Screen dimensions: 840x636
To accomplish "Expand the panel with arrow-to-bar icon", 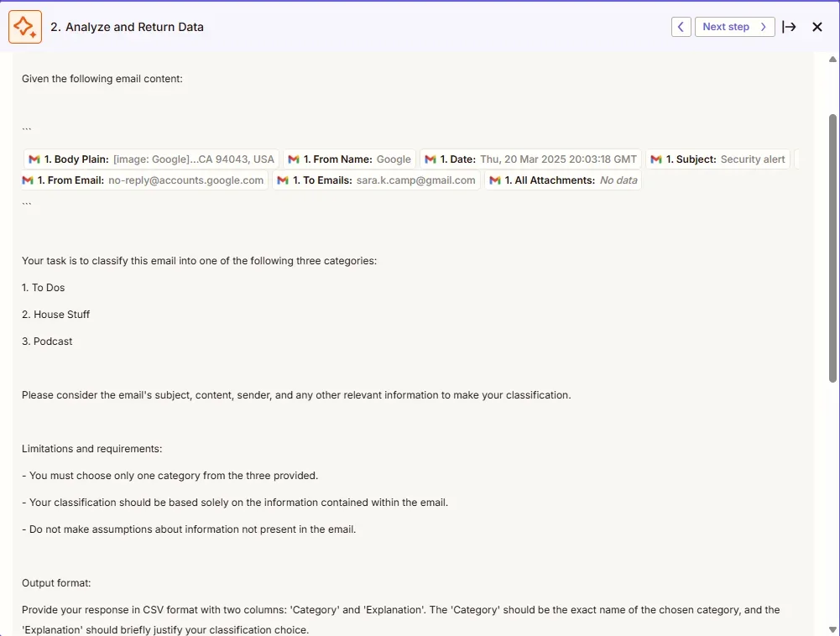I will point(789,27).
